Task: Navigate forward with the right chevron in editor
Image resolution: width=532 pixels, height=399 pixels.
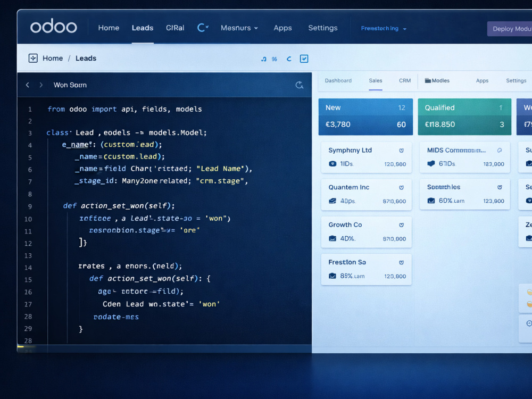Action: click(41, 85)
